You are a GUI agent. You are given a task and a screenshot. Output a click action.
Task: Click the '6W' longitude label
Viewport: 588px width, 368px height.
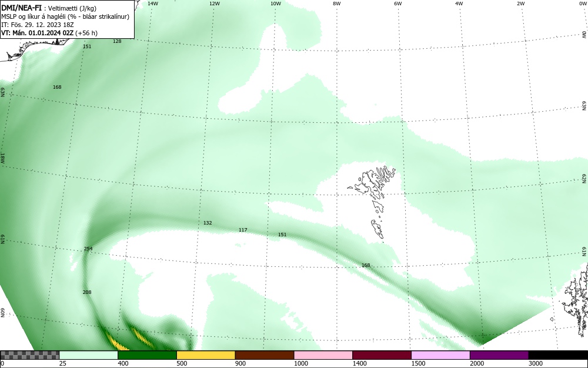pos(398,4)
